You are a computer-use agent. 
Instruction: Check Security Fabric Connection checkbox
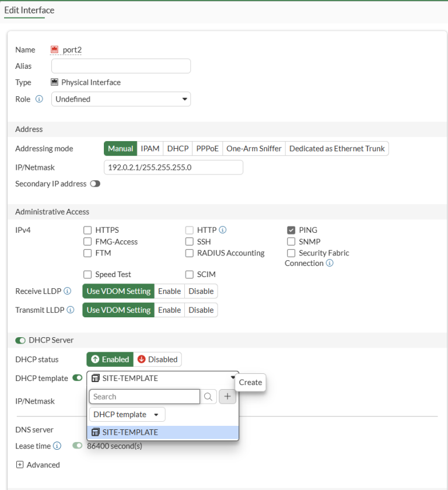pos(291,253)
